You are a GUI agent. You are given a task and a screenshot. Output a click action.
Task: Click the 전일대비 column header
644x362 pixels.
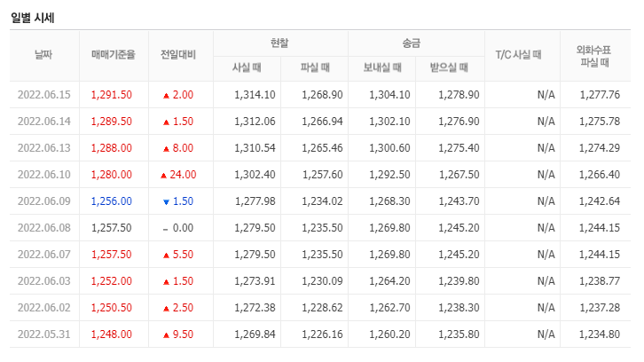[x=179, y=55]
